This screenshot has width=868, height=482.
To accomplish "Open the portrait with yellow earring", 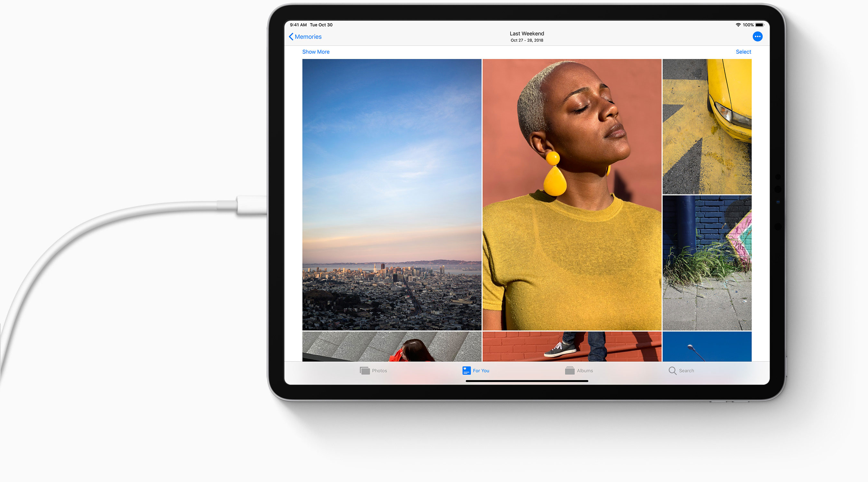I will tap(572, 195).
